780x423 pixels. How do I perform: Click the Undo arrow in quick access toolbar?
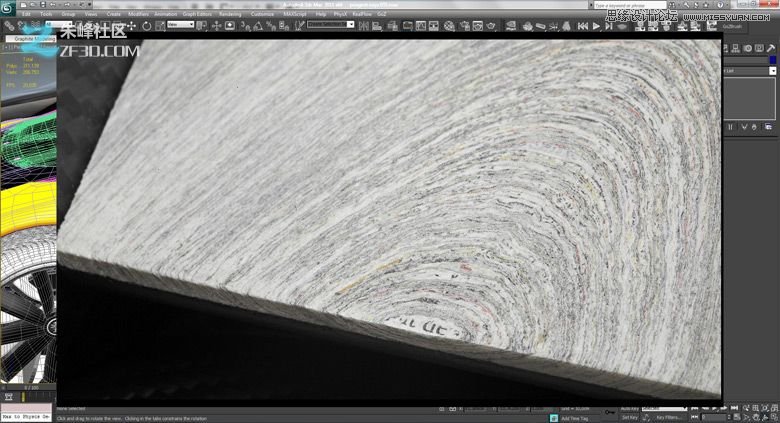52,4
